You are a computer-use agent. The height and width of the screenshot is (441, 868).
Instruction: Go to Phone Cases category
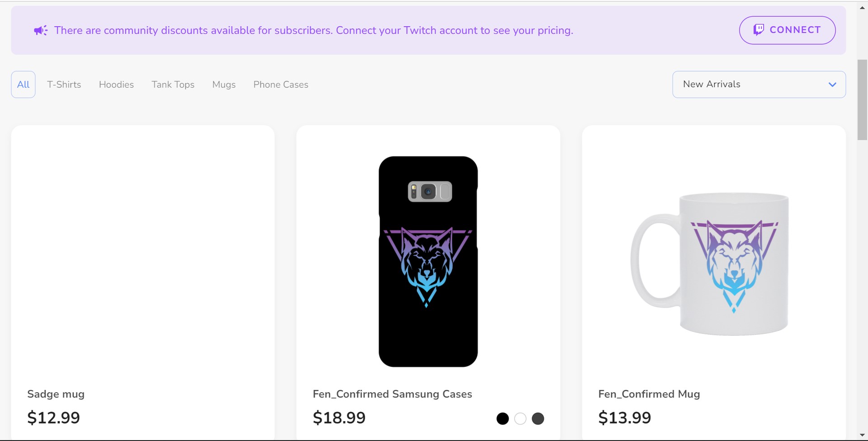click(x=281, y=84)
